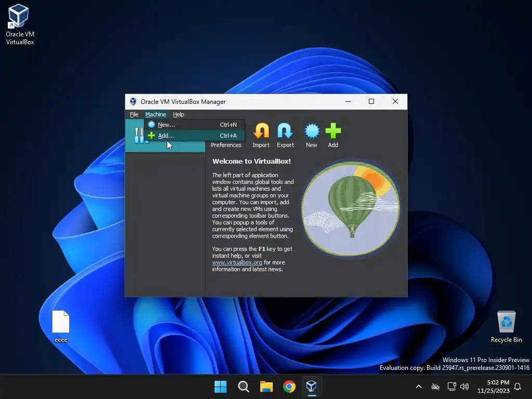The height and width of the screenshot is (399, 532).
Task: Show hidden system tray icons
Action: (x=419, y=387)
